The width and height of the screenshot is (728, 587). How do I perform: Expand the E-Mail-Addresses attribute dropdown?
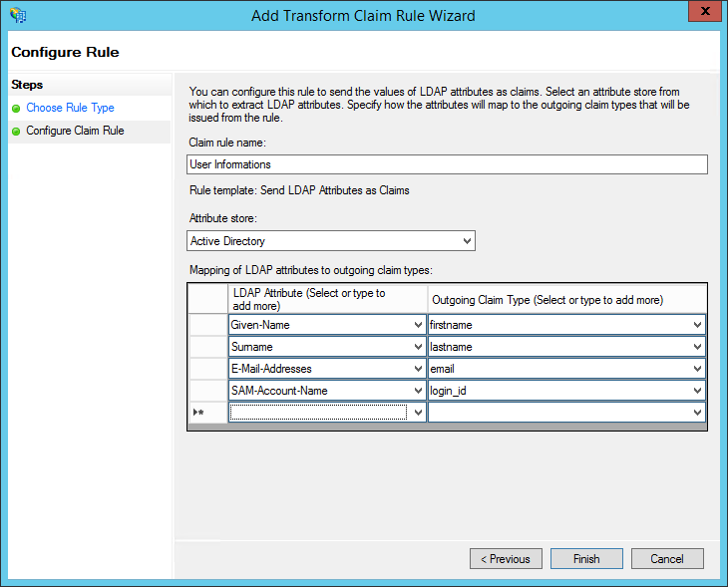point(418,369)
